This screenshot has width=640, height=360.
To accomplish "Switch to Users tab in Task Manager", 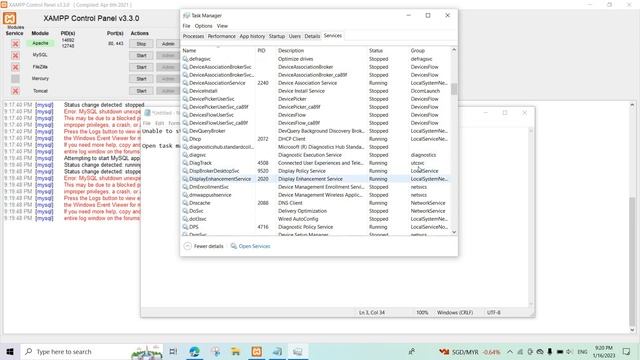I will pyautogui.click(x=295, y=36).
